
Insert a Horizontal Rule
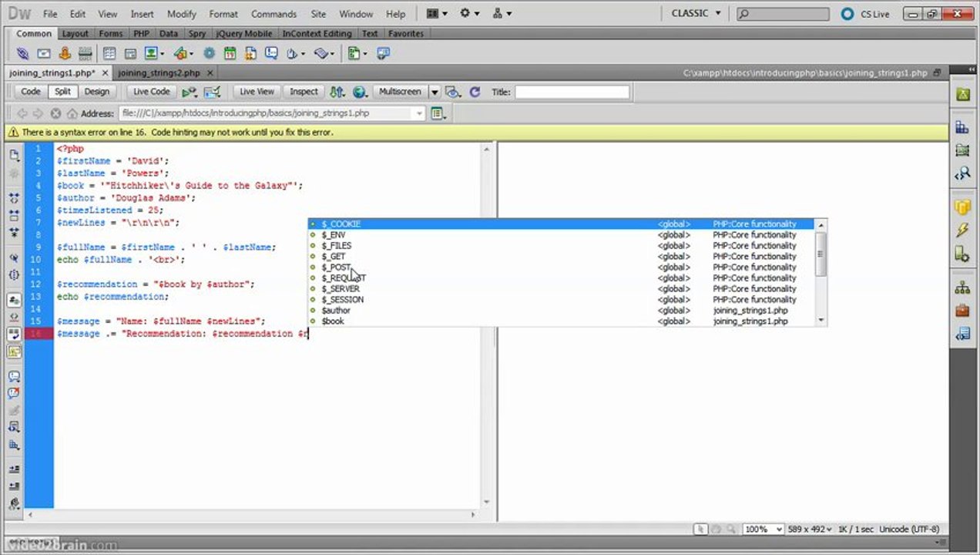tap(86, 54)
